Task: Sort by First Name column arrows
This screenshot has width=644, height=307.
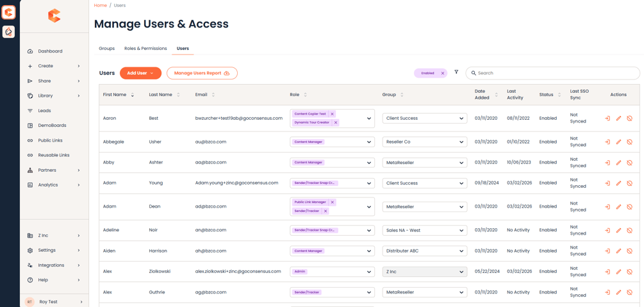Action: click(132, 94)
